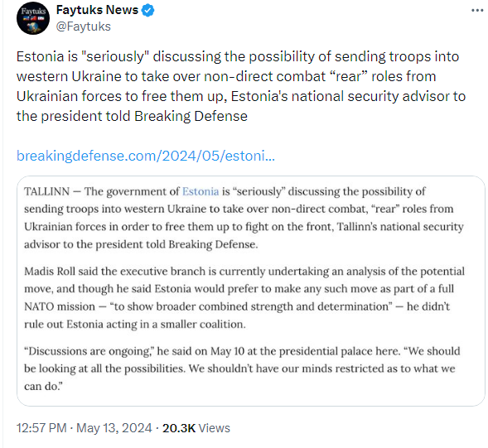Image resolution: width=488 pixels, height=448 pixels.
Task: Click the blue verified badge icon
Action: point(147,10)
